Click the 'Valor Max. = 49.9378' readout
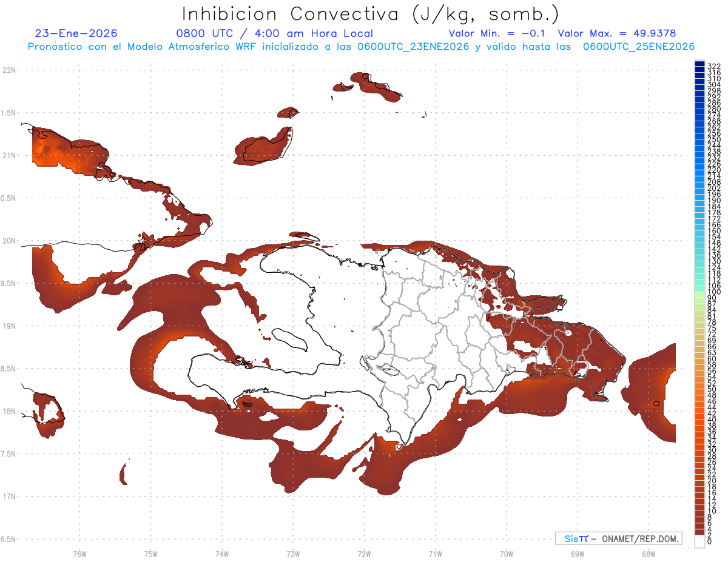 (x=617, y=33)
